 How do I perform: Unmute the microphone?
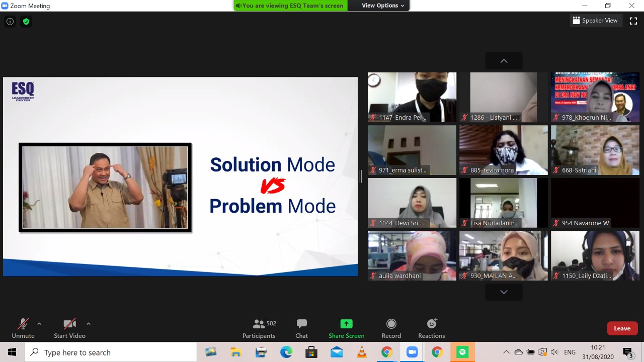point(23,328)
